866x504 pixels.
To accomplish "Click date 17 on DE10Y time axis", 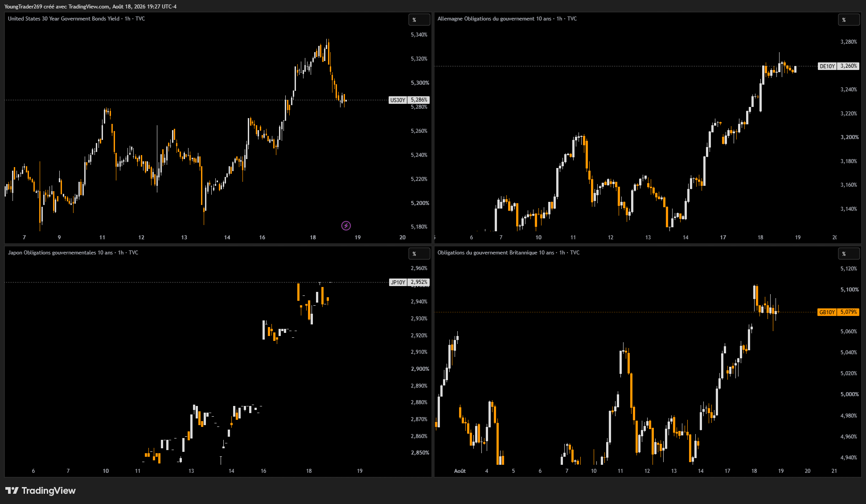I will [x=723, y=238].
